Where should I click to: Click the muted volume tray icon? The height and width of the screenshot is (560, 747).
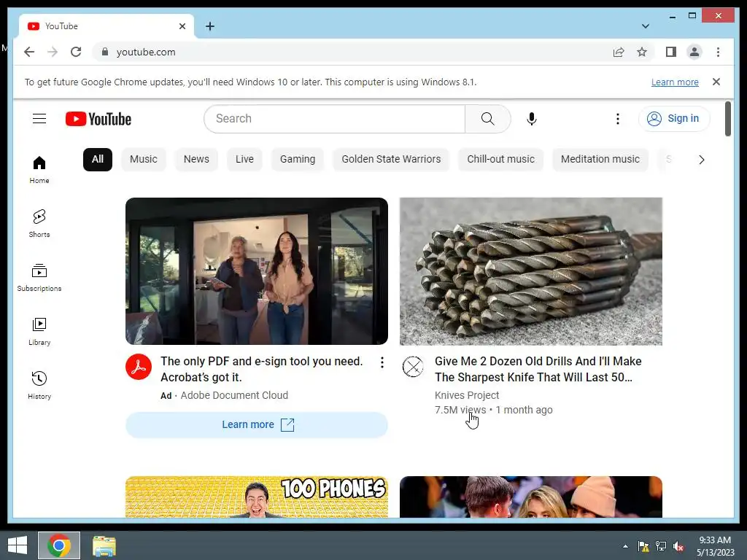[678, 546]
